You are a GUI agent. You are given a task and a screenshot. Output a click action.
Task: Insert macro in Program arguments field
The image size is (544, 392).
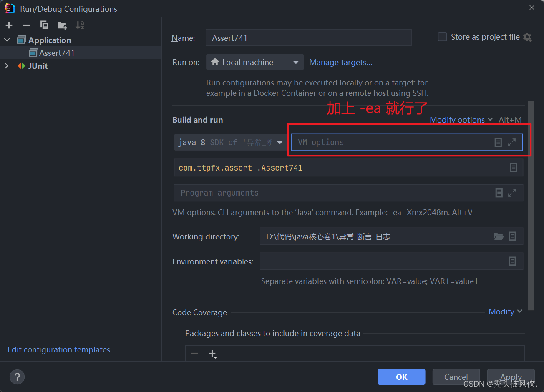[499, 193]
